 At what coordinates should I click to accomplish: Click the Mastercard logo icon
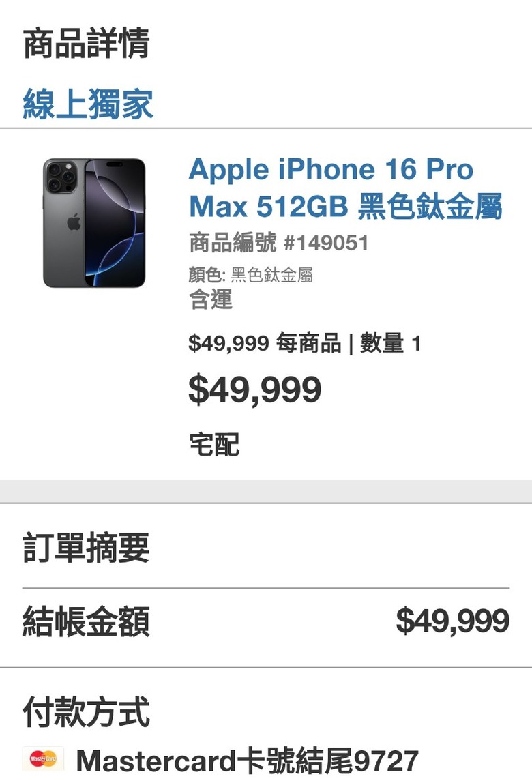43,758
